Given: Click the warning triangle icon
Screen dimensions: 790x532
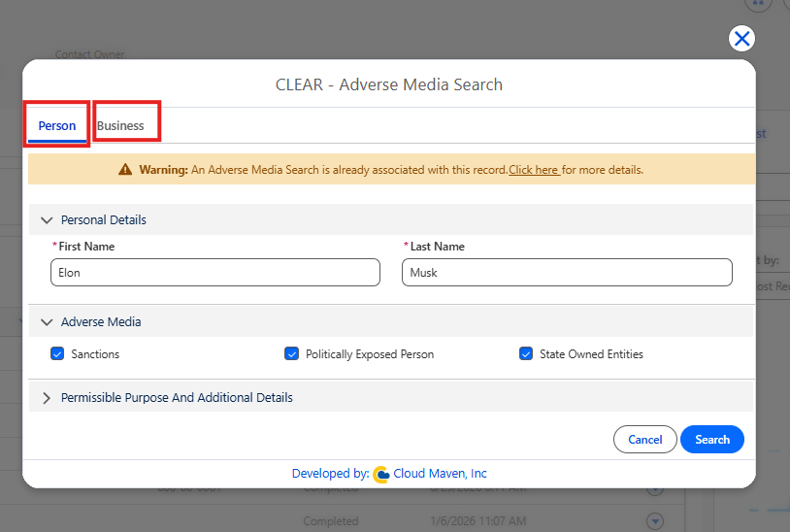Looking at the screenshot, I should coord(125,169).
